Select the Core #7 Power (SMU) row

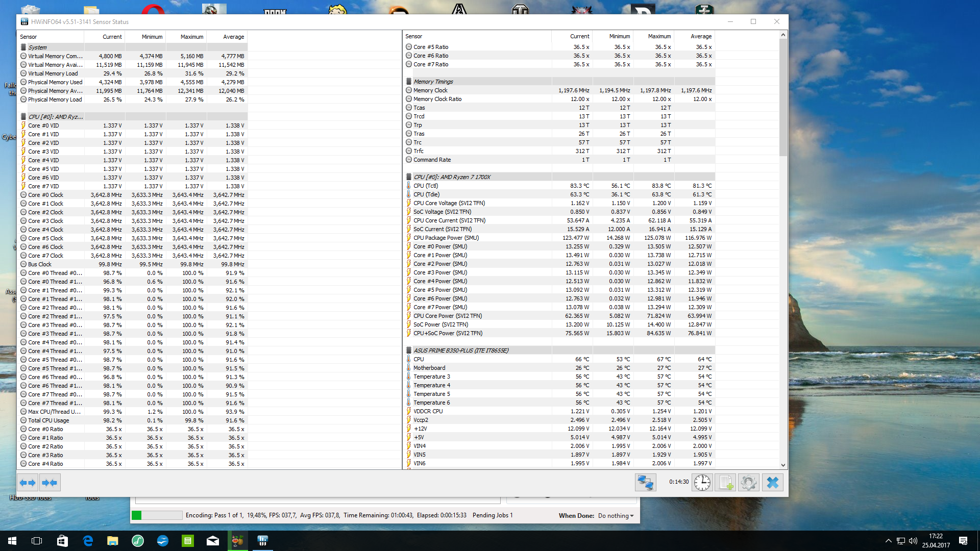(x=559, y=307)
